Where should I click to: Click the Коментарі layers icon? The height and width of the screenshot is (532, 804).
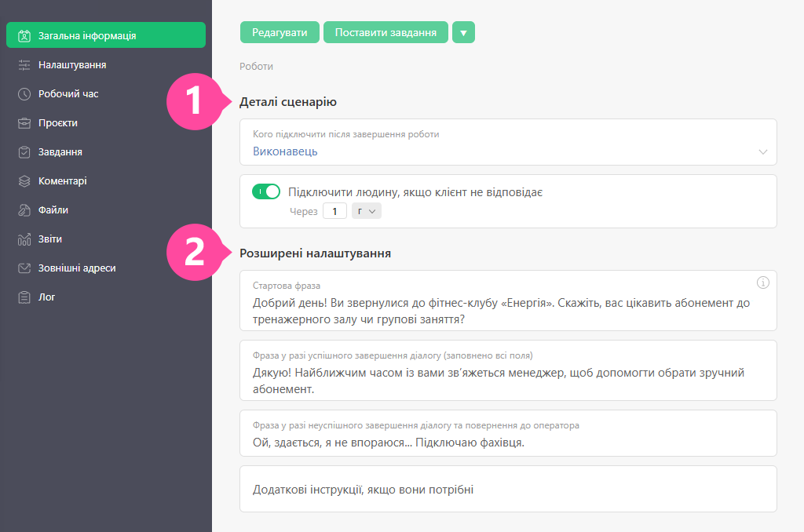pos(24,181)
